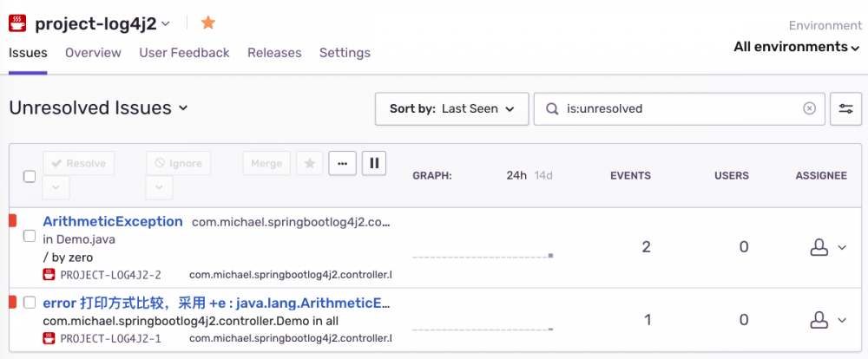Click the '/ by zero' message text
The image size is (868, 359).
pyautogui.click(x=68, y=258)
